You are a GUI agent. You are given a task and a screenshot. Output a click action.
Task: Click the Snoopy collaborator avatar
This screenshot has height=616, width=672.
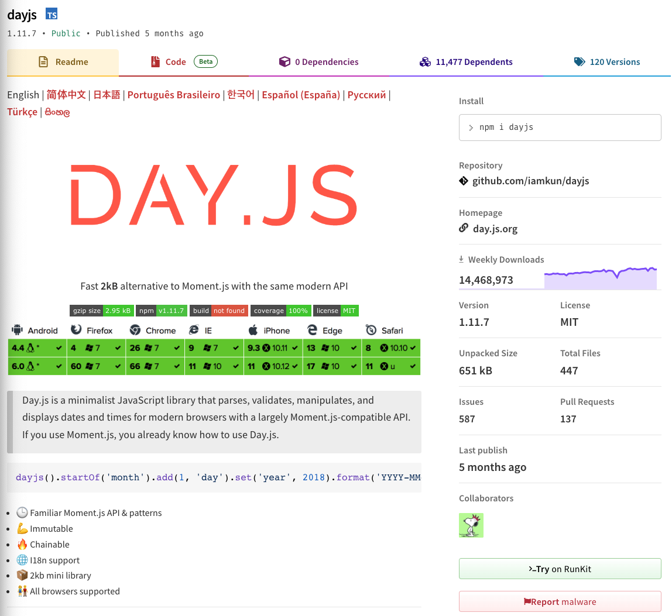[471, 525]
